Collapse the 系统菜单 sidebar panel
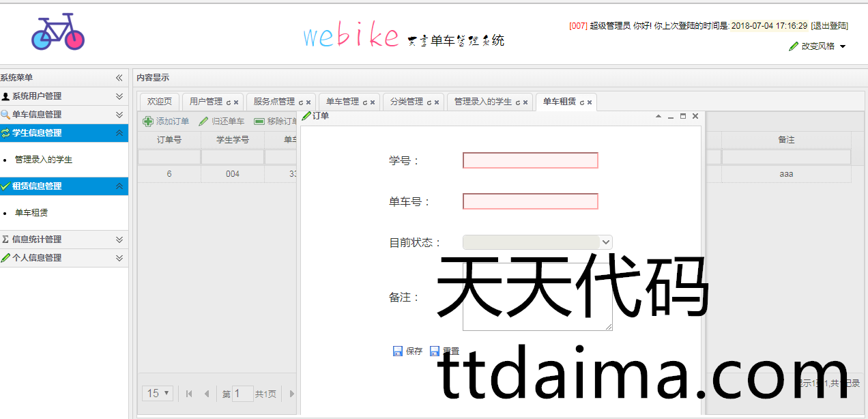 point(119,78)
